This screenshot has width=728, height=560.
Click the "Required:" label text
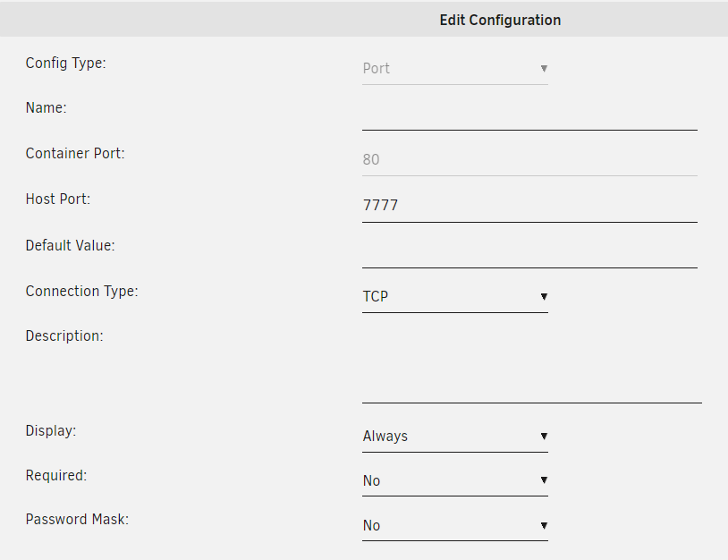(x=56, y=476)
